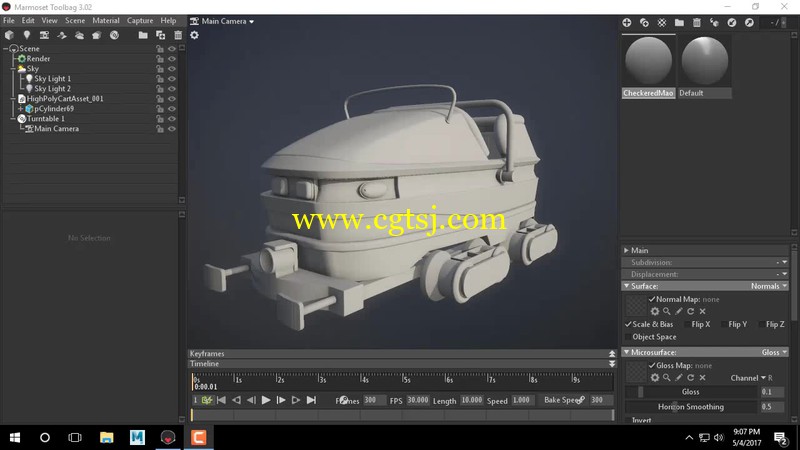Hide Sky Light 1 using the eye icon
The width and height of the screenshot is (800, 450).
point(172,79)
